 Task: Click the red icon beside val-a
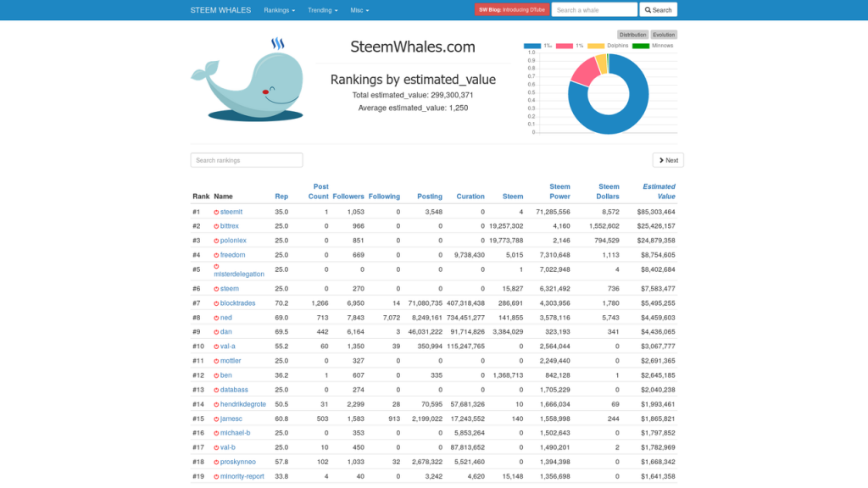[216, 347]
